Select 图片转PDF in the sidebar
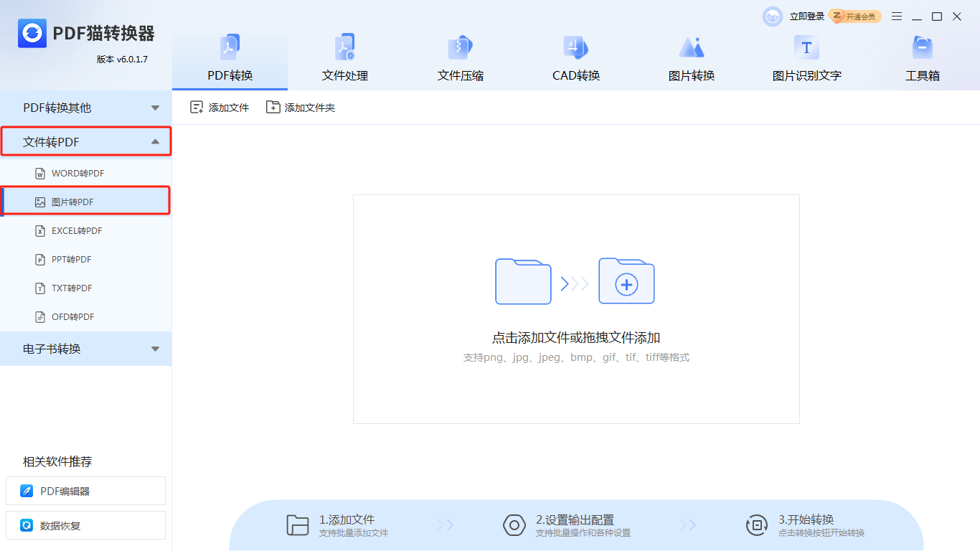 (x=85, y=202)
